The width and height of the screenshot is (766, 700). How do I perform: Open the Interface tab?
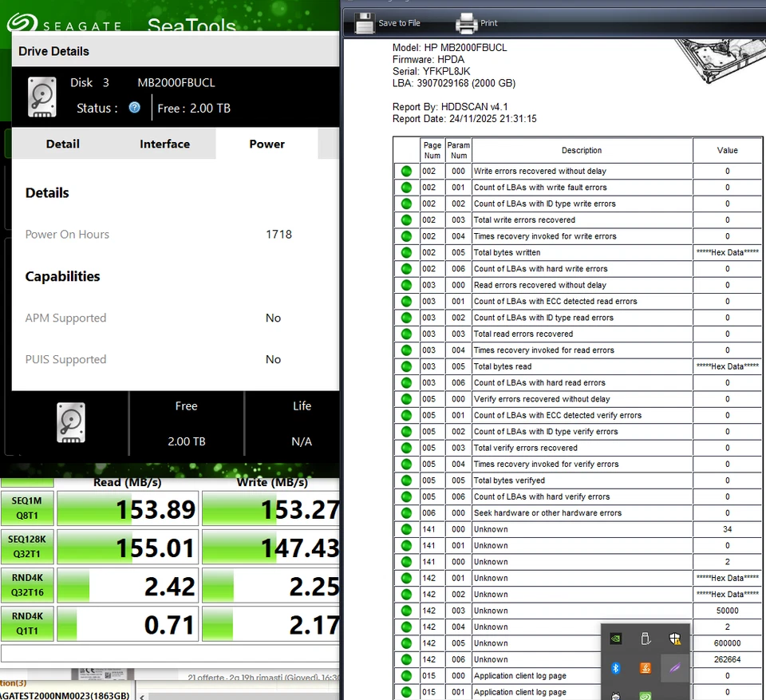point(164,144)
